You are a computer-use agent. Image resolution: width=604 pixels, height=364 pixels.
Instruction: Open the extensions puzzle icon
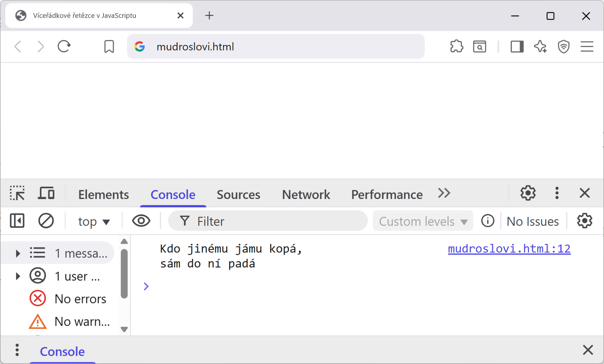click(456, 47)
